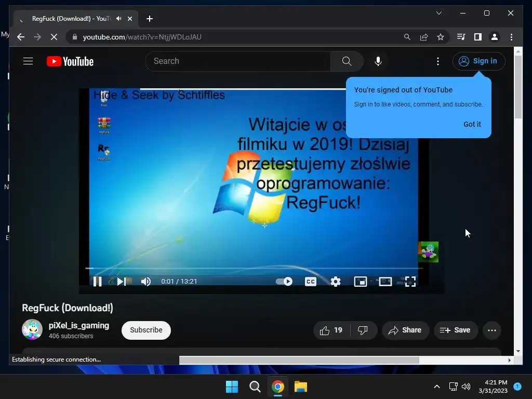Mute site audio on the tab
This screenshot has height=399, width=532.
(x=118, y=19)
